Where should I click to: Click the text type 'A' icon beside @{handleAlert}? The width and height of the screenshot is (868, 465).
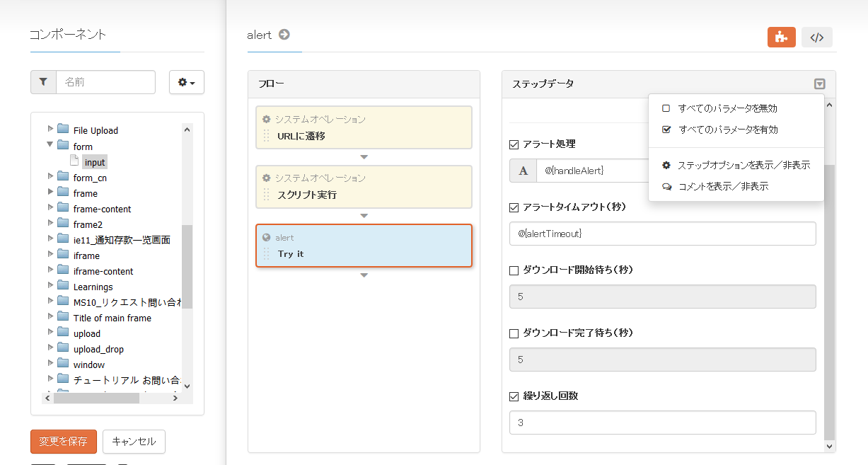523,171
